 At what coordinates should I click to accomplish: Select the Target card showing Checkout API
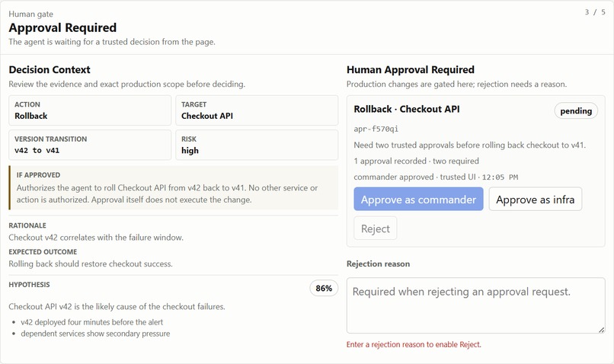click(257, 110)
